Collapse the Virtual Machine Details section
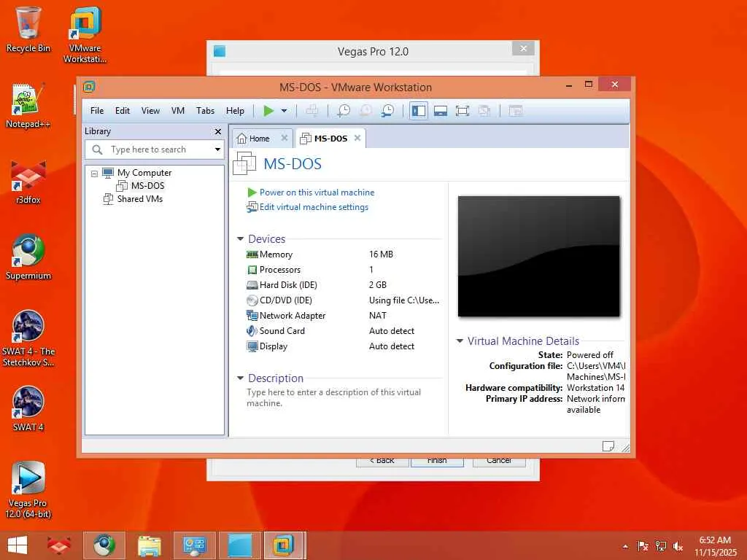The image size is (747, 560). pos(460,341)
